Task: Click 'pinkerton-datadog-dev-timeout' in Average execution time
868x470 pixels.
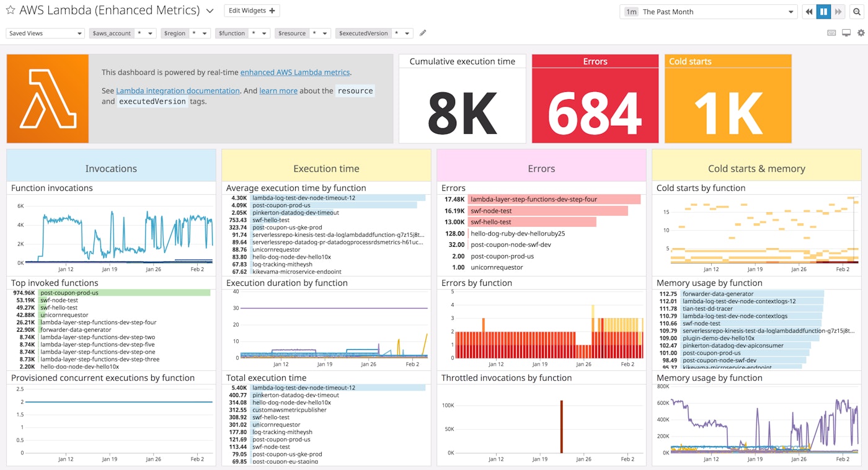Action: [x=296, y=213]
